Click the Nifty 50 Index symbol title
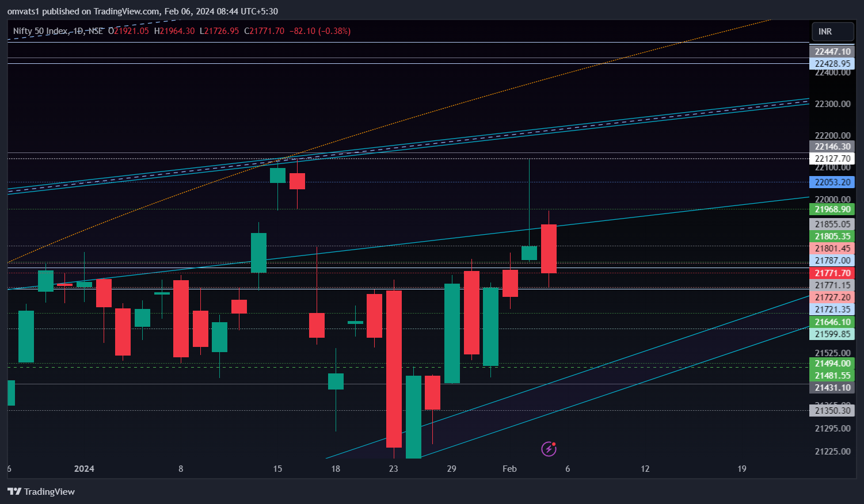 [x=40, y=31]
